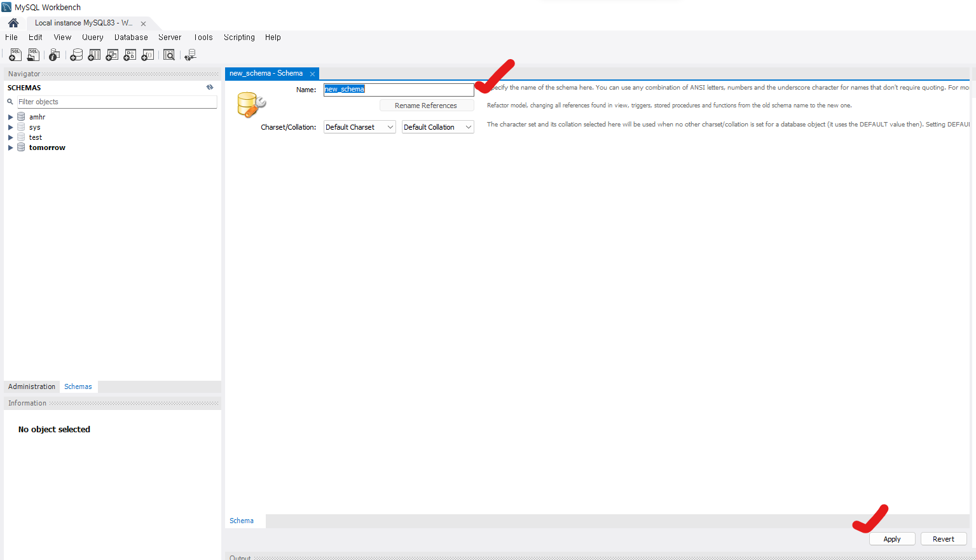The image size is (976, 560).
Task: Click the Charset/Collation label
Action: [288, 127]
